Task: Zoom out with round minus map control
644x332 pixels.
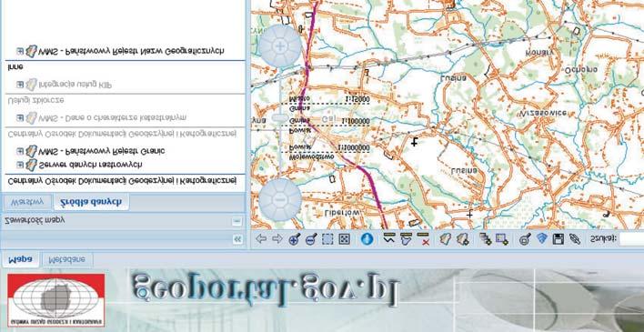Action: (x=280, y=200)
